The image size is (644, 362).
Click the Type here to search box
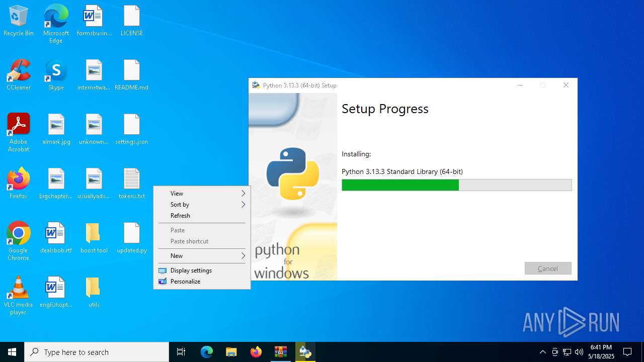97,352
